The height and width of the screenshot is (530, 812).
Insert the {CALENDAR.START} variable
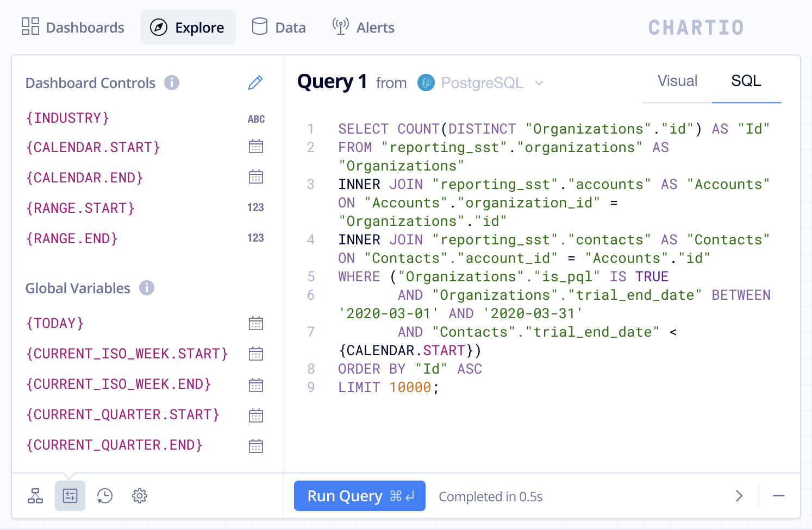click(x=93, y=147)
